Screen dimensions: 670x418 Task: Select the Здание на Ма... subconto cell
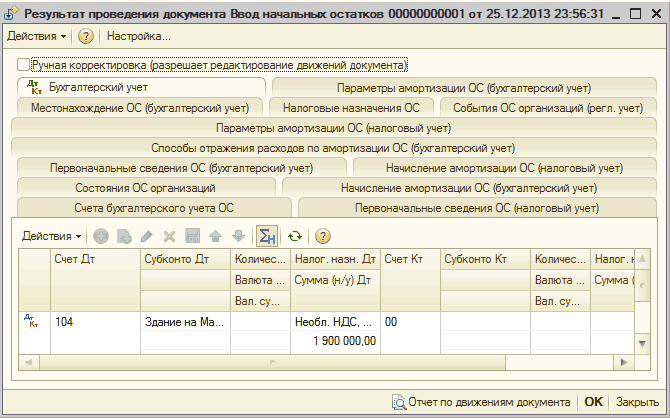(185, 322)
